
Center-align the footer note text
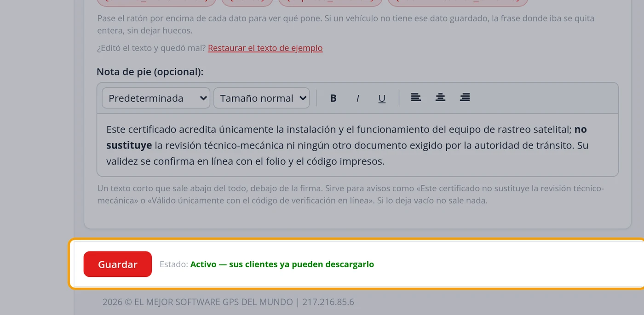pyautogui.click(x=440, y=97)
